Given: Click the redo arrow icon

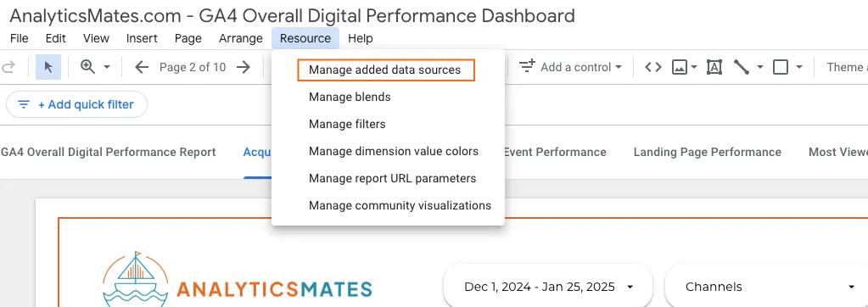Looking at the screenshot, I should pos(8,68).
